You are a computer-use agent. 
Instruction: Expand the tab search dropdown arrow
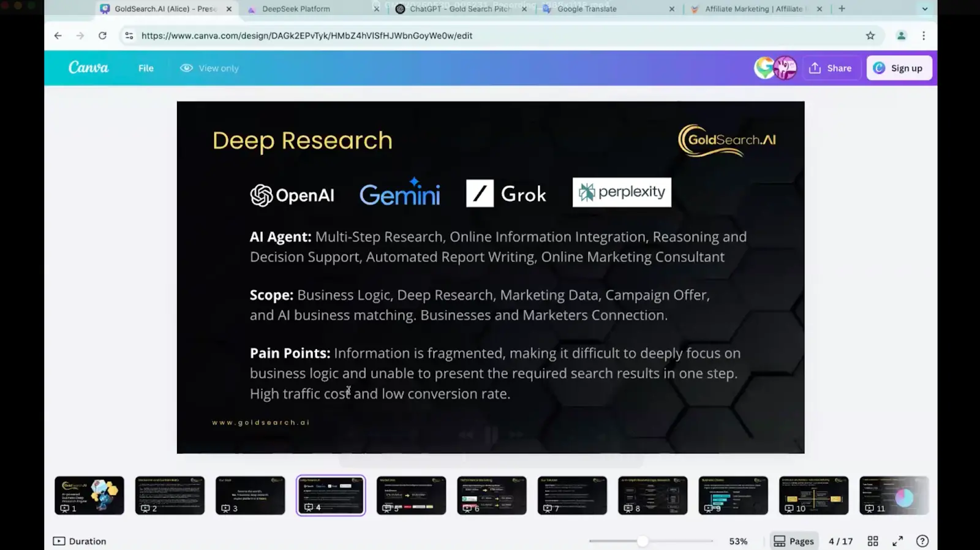(x=924, y=9)
